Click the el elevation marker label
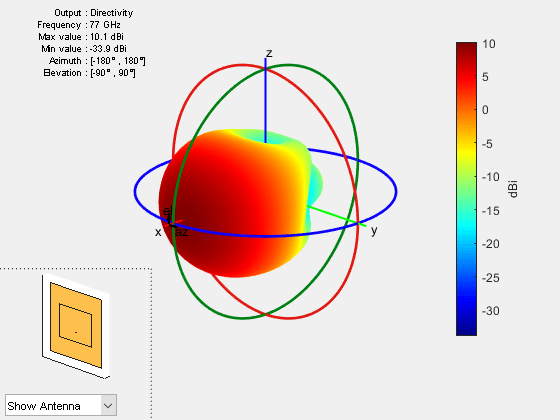 (x=168, y=211)
